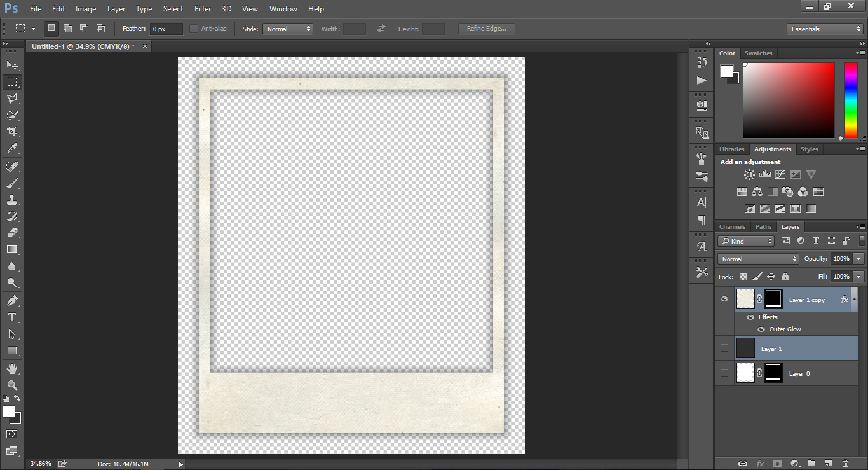Select the Rectangular Marquee tool in toolbox

point(12,82)
